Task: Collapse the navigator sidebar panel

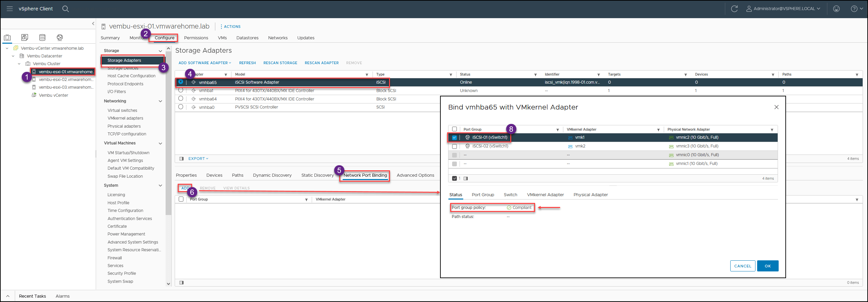Action: 93,24
